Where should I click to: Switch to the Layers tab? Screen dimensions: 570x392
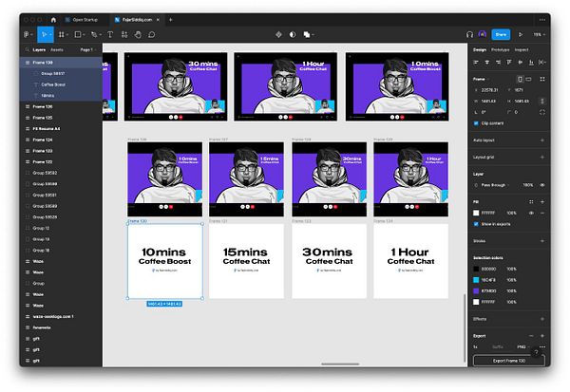coord(39,49)
